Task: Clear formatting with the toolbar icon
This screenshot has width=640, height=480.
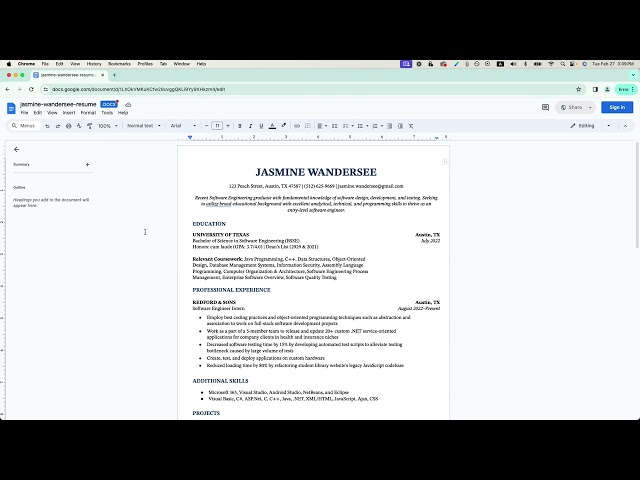Action: [x=411, y=126]
